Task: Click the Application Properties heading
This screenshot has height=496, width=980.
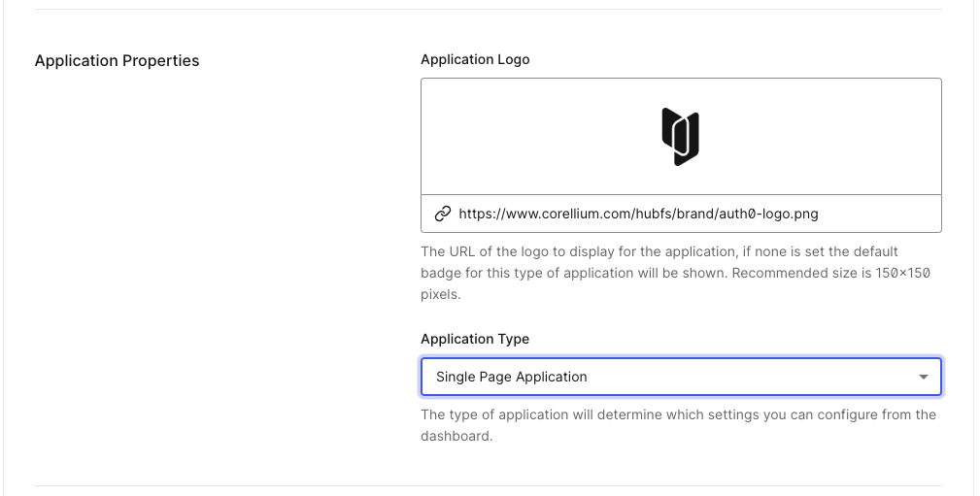Action: coord(117,60)
